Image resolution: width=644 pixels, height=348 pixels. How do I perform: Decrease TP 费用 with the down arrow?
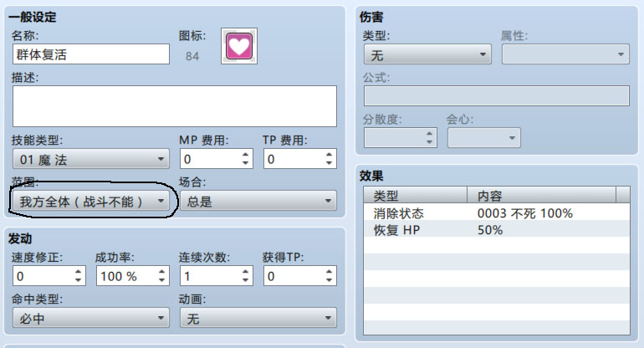329,163
